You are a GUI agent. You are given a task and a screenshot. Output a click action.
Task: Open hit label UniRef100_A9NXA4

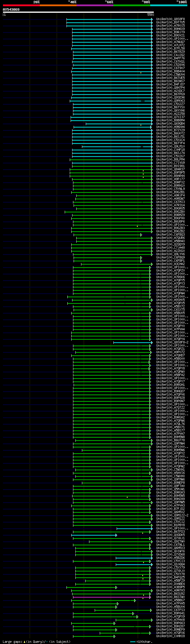(x=170, y=127)
